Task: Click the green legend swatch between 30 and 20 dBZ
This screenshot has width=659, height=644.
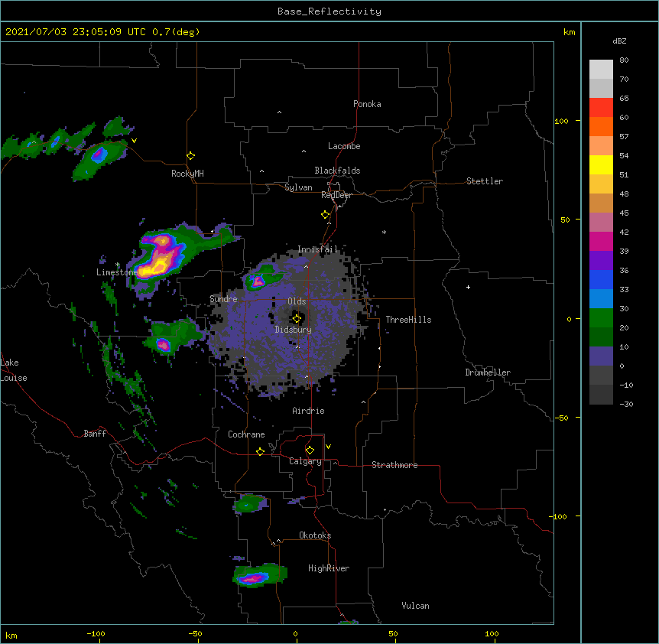Action: 601,318
